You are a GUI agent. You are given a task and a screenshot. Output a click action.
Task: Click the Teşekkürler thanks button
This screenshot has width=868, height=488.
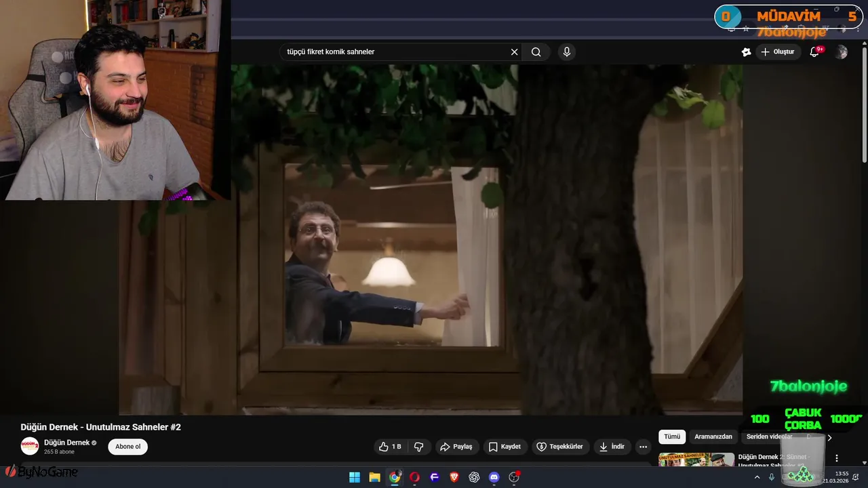click(x=560, y=447)
